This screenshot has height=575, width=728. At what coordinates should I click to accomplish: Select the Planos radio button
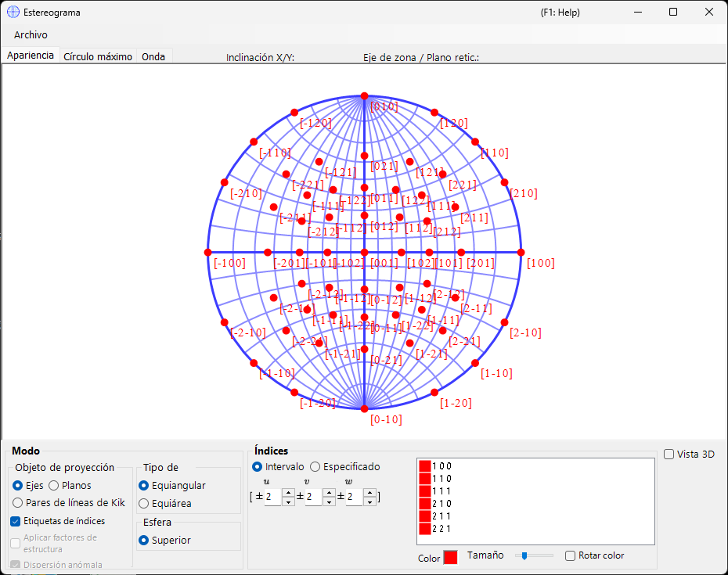[x=54, y=486]
